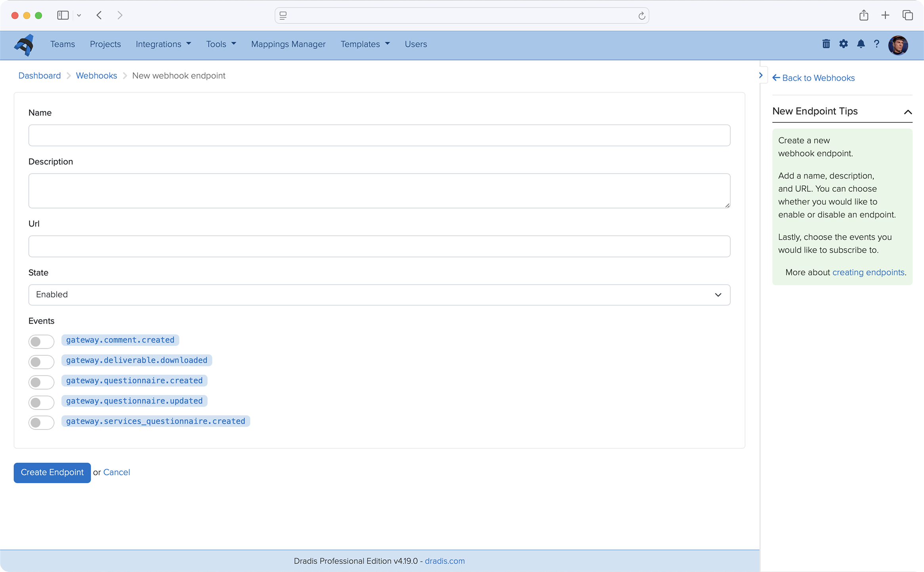Click the Dradis logo in the navbar

pyautogui.click(x=23, y=45)
